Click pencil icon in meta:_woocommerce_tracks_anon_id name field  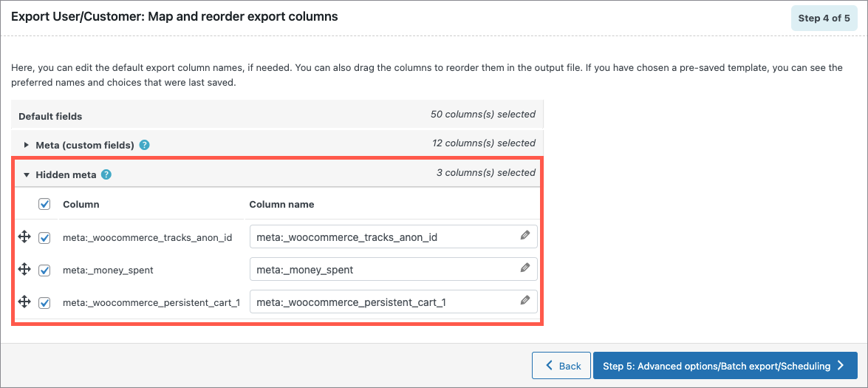[524, 235]
